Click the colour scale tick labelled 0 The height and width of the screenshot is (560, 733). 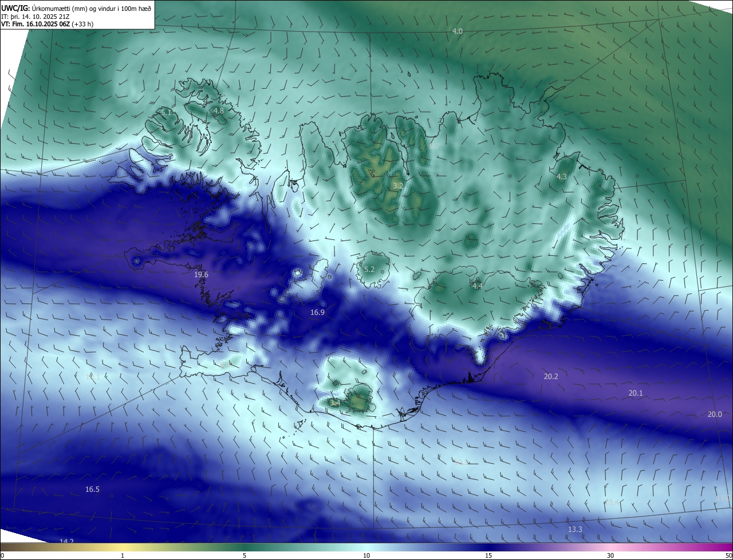[2, 555]
